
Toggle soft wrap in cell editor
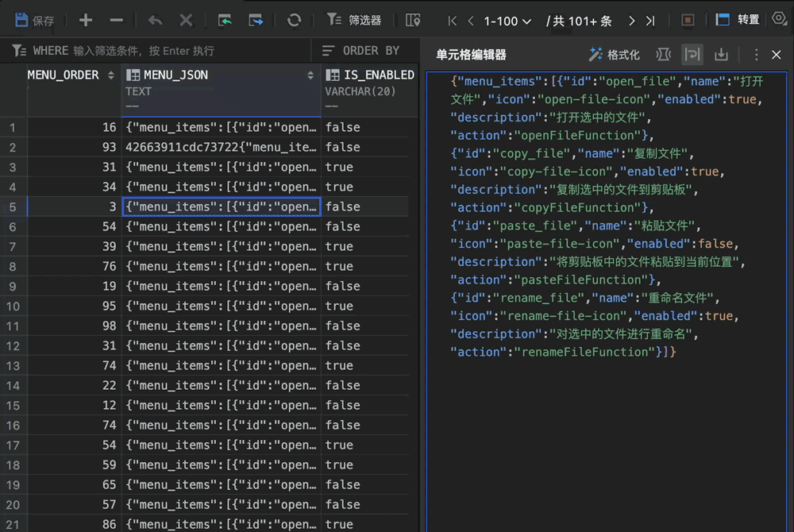tap(692, 54)
